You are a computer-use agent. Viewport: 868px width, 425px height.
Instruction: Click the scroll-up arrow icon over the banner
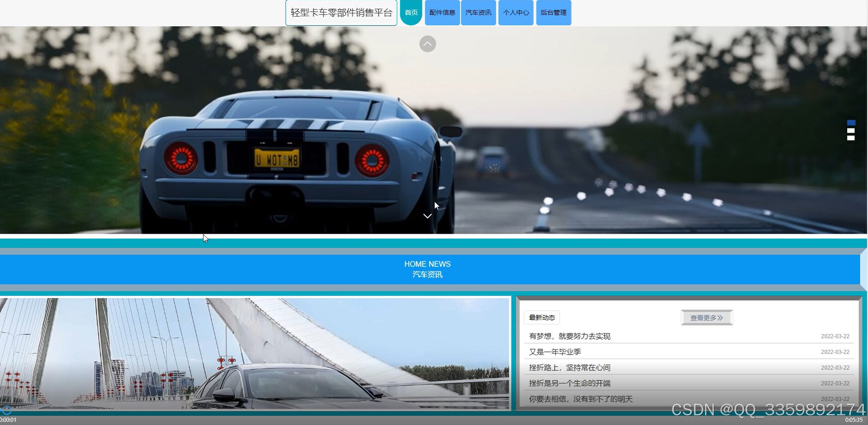[428, 44]
